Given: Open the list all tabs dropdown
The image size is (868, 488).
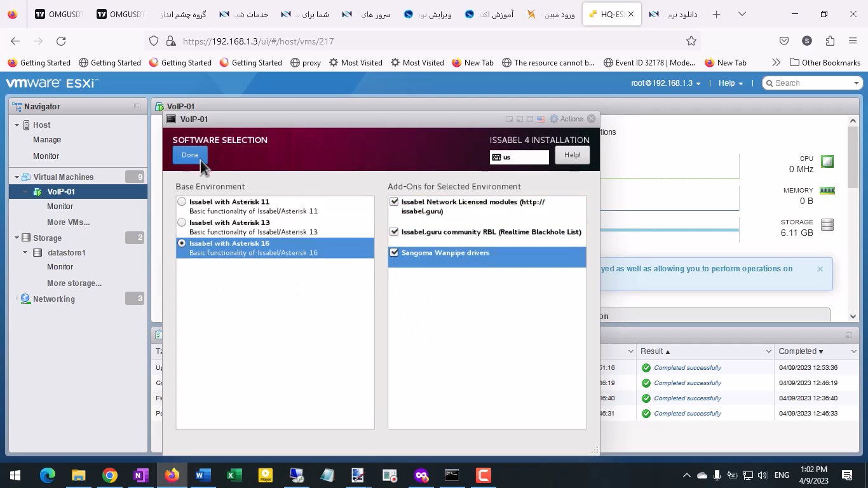Looking at the screenshot, I should (742, 14).
